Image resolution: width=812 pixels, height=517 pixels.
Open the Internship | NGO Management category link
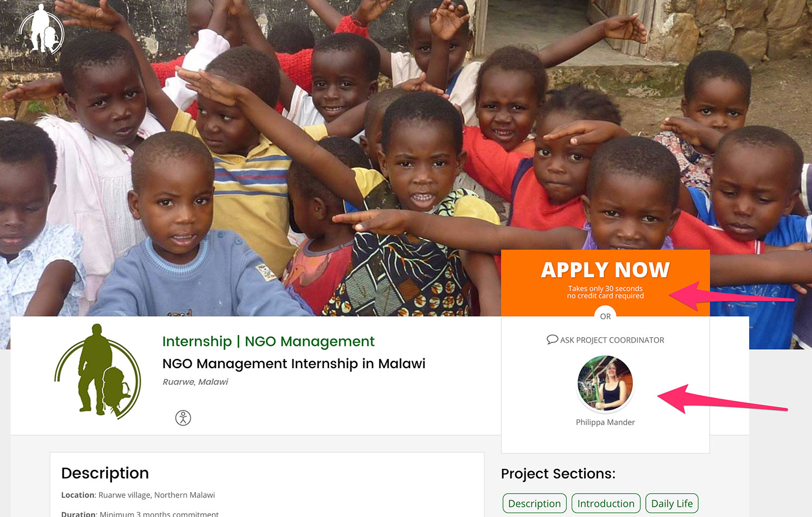268,342
